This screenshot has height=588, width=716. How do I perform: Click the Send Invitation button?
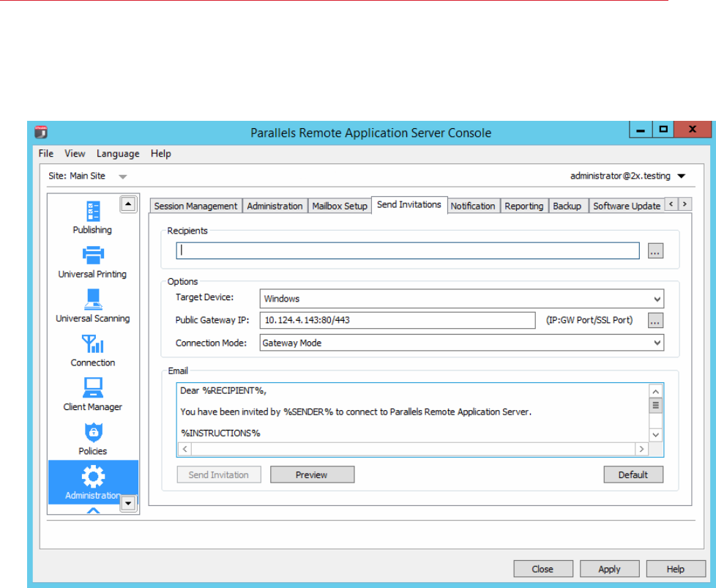(219, 475)
